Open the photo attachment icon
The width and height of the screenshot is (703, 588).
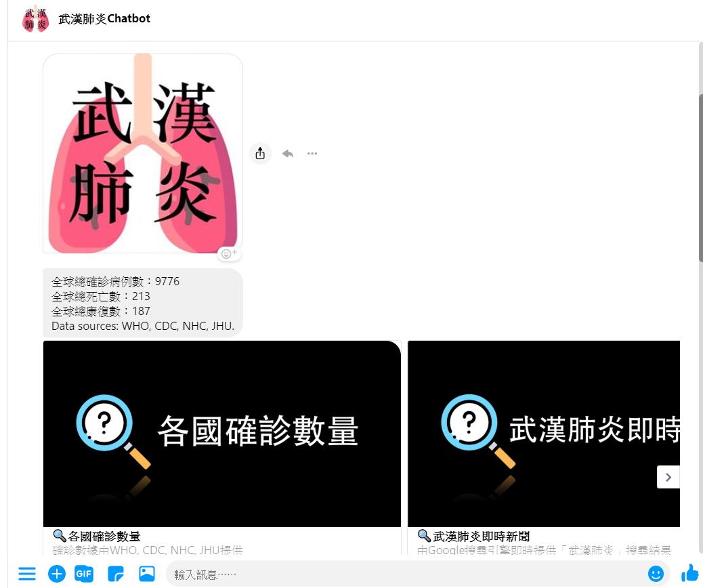point(145,574)
